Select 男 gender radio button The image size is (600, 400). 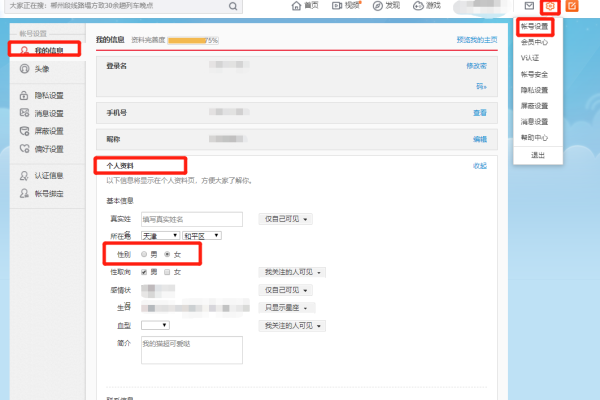coord(144,254)
